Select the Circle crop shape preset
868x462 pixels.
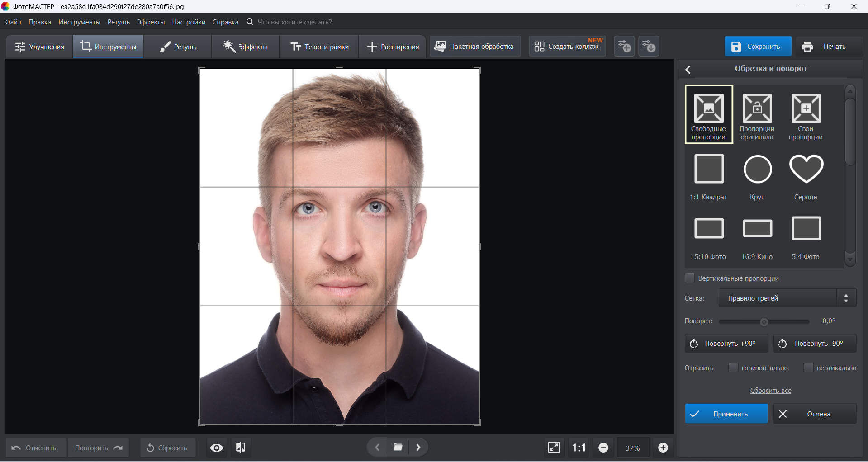[757, 170]
